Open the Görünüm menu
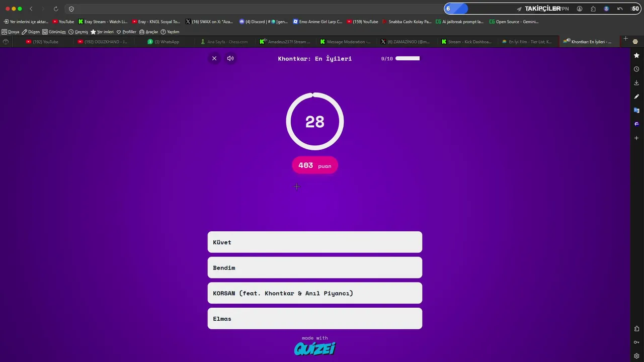This screenshot has width=644, height=362. 54,32
